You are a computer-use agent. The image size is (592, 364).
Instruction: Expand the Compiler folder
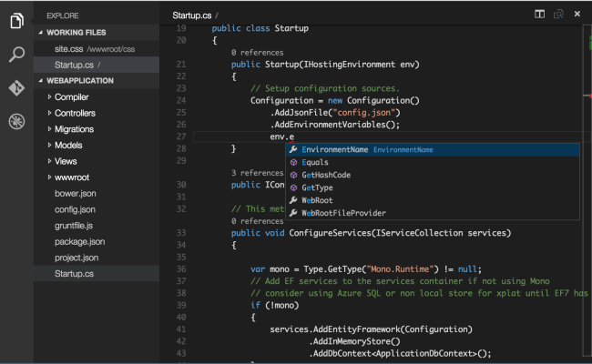tap(49, 97)
